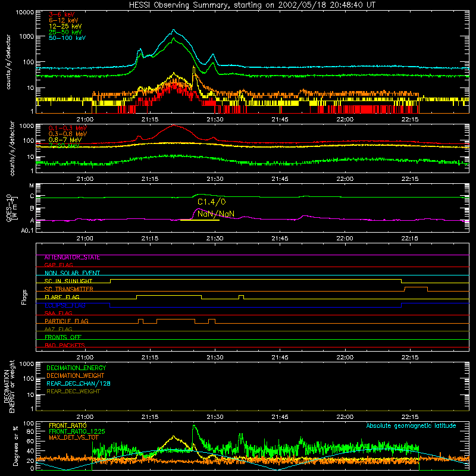Click counts/s/detector axis title of MeV panel
Screen dimensions: 476x476
(12, 148)
